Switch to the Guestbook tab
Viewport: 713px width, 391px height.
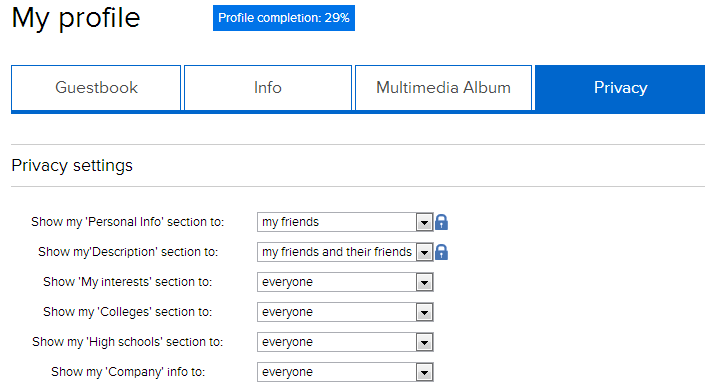(96, 88)
